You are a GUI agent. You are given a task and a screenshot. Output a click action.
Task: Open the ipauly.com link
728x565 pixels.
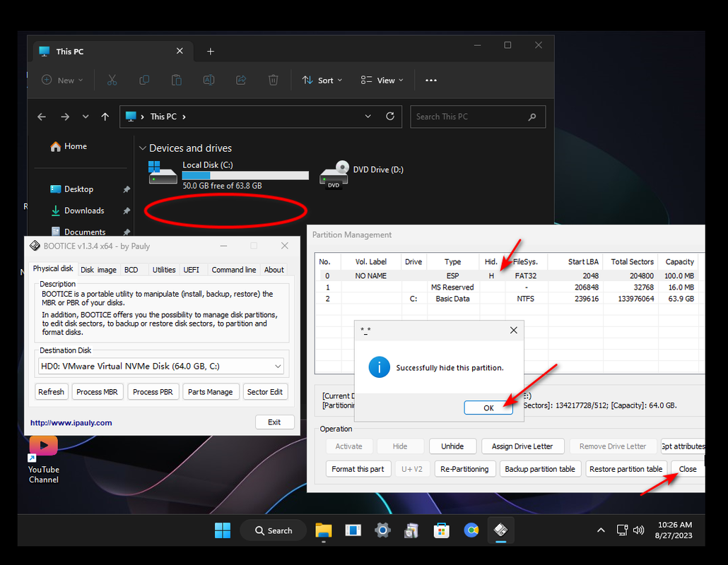pos(71,422)
